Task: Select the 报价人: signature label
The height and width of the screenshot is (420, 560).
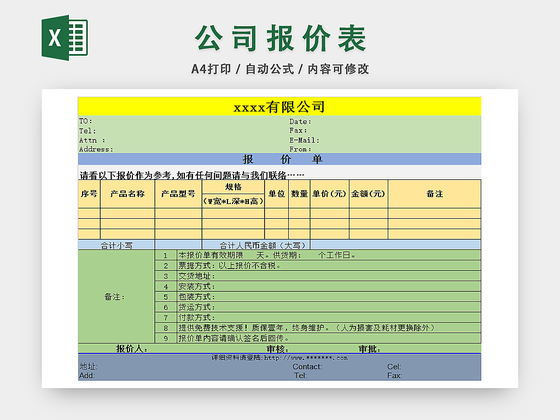Action: [131, 349]
